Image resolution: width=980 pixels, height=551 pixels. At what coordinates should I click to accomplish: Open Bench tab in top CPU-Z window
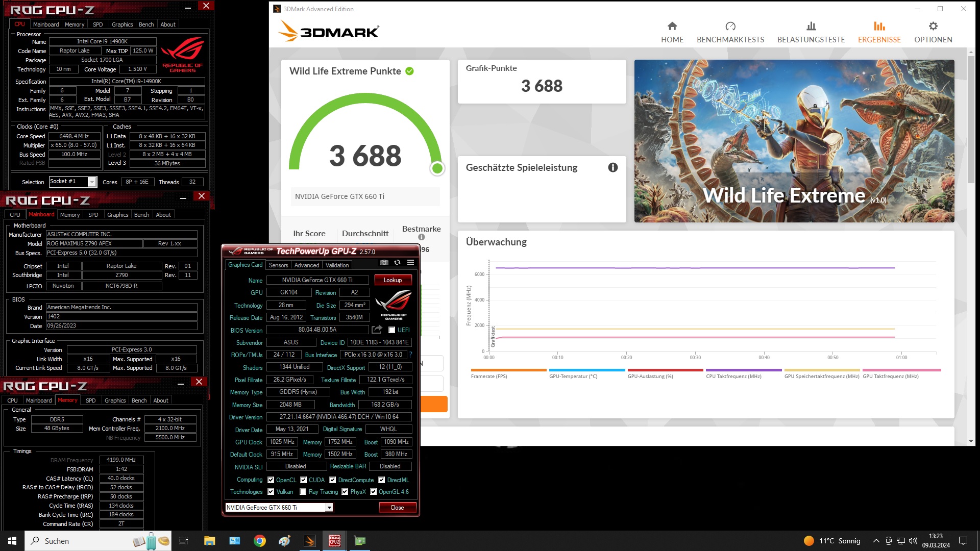146,24
